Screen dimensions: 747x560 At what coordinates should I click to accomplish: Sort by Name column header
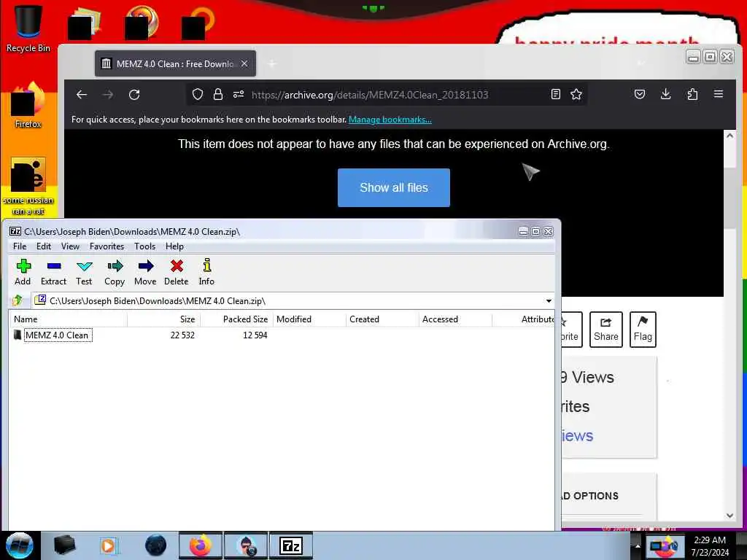pyautogui.click(x=68, y=319)
